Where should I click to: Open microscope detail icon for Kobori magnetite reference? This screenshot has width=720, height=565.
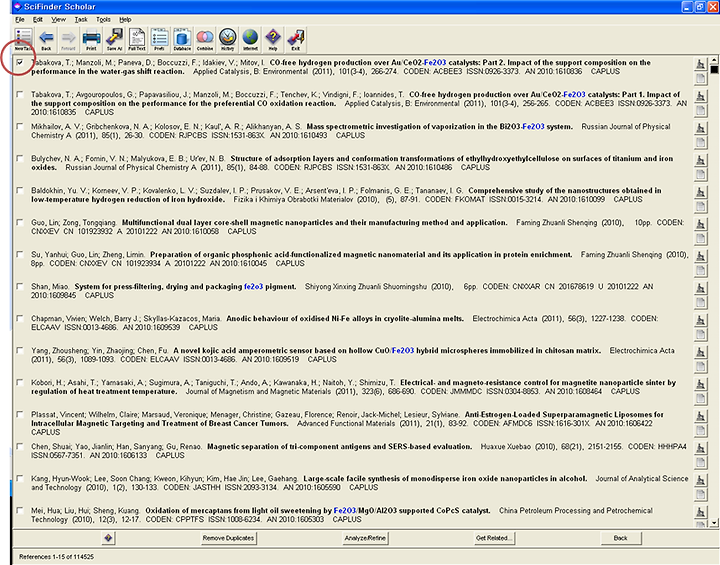(700, 384)
